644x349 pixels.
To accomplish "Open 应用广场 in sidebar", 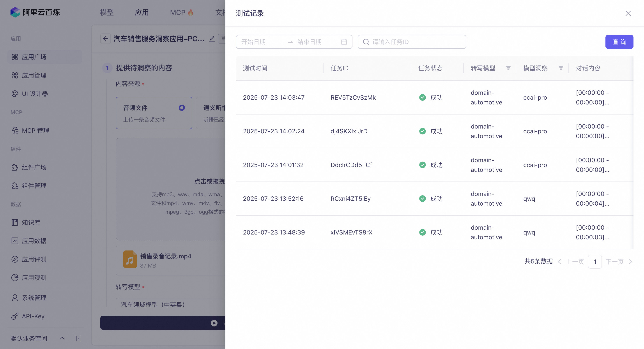I will tap(44, 57).
